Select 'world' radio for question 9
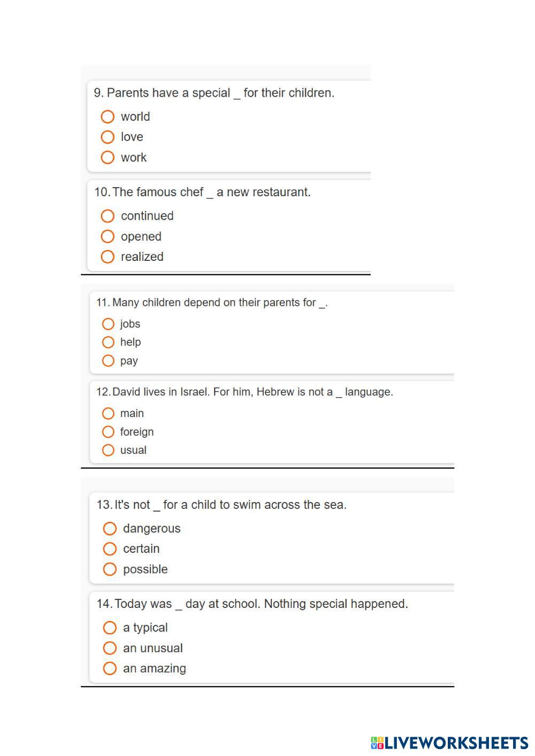This screenshot has height=756, width=535. pos(108,117)
